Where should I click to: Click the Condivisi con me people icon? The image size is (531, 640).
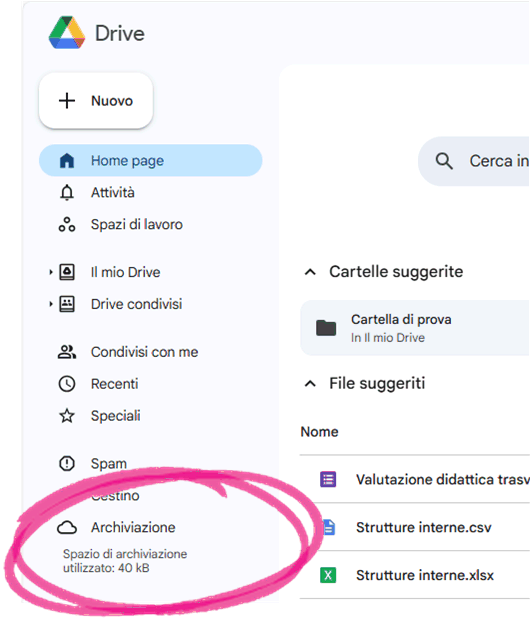tap(67, 352)
